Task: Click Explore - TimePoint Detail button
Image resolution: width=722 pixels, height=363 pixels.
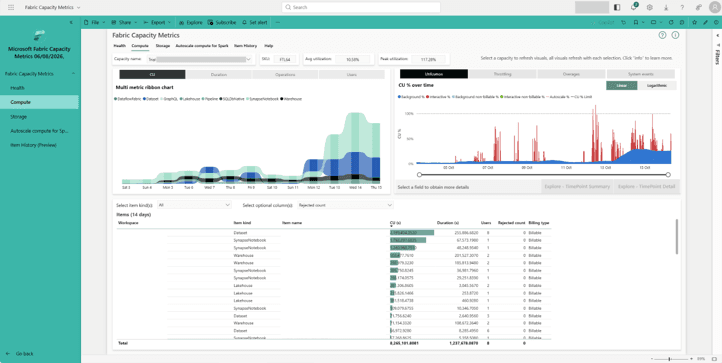Action: [647, 187]
